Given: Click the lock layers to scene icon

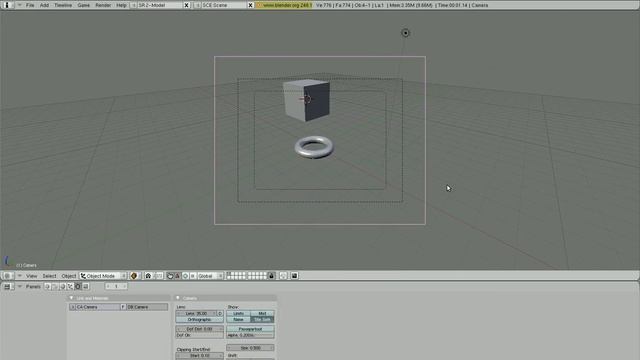Looking at the screenshot, I should [271, 276].
